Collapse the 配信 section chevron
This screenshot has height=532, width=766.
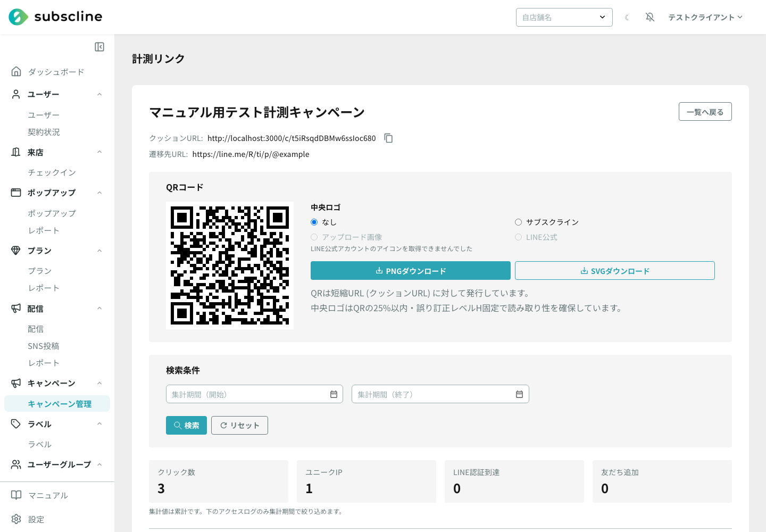pyautogui.click(x=99, y=309)
